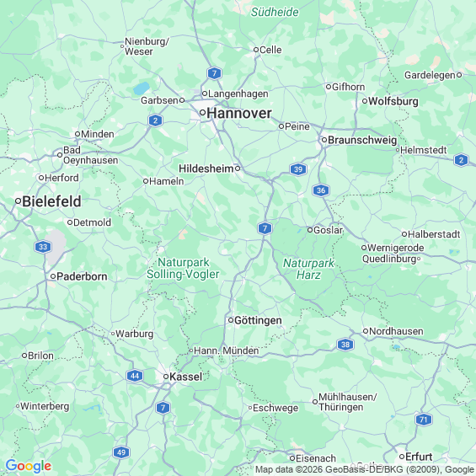Click the Naturpark Harz label
This screenshot has height=476, width=476.
click(308, 269)
